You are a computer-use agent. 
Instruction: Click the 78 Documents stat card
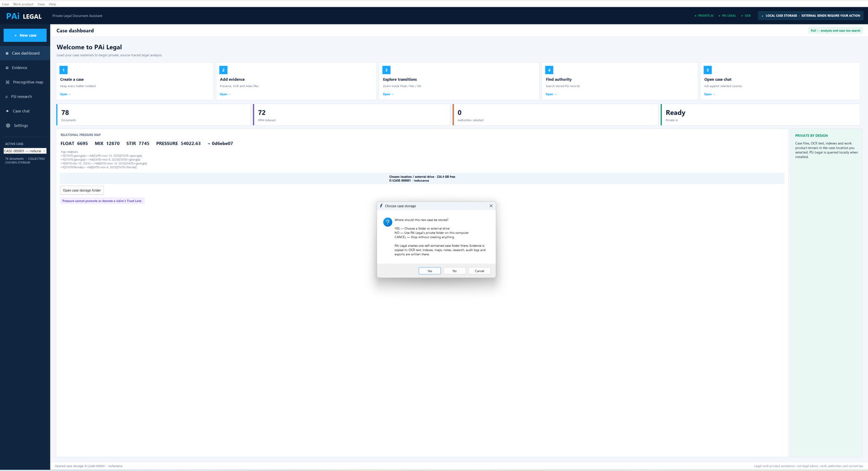[x=154, y=115]
